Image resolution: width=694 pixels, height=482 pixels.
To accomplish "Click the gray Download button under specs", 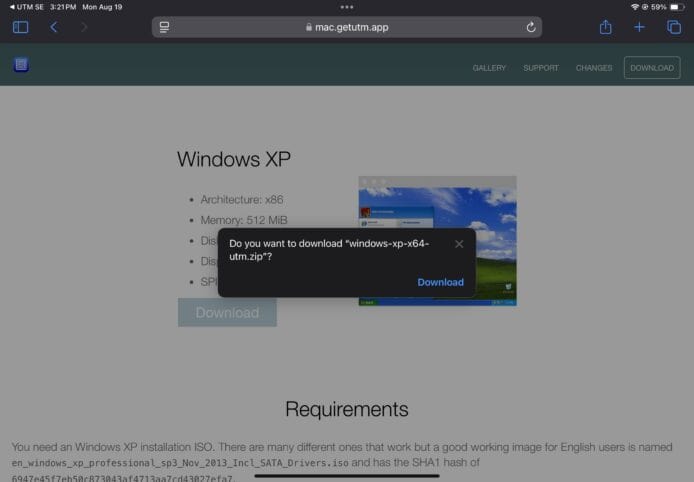I will [x=227, y=313].
